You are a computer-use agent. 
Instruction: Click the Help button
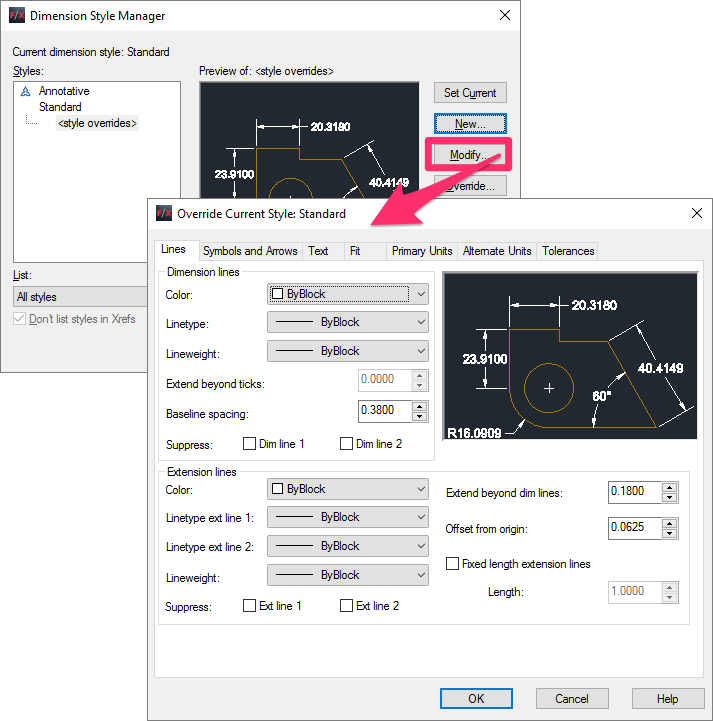[x=667, y=698]
